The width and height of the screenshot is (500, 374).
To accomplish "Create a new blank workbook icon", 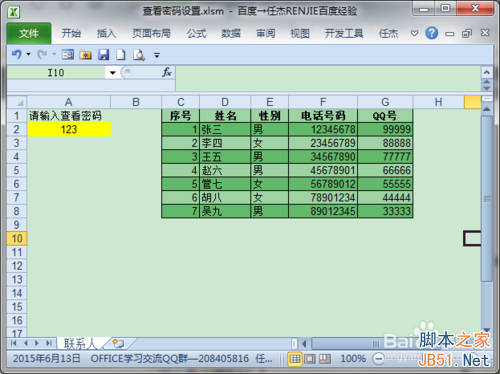I will coord(121,54).
